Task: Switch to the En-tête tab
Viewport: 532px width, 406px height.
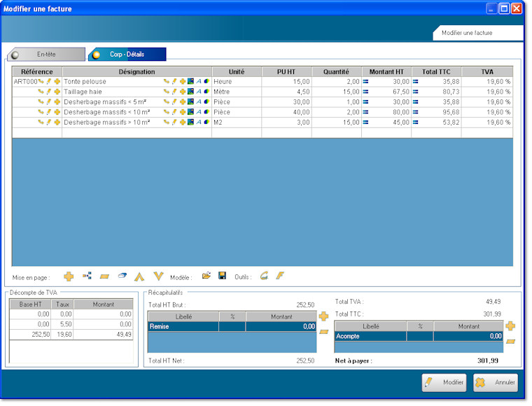Action: click(x=46, y=55)
